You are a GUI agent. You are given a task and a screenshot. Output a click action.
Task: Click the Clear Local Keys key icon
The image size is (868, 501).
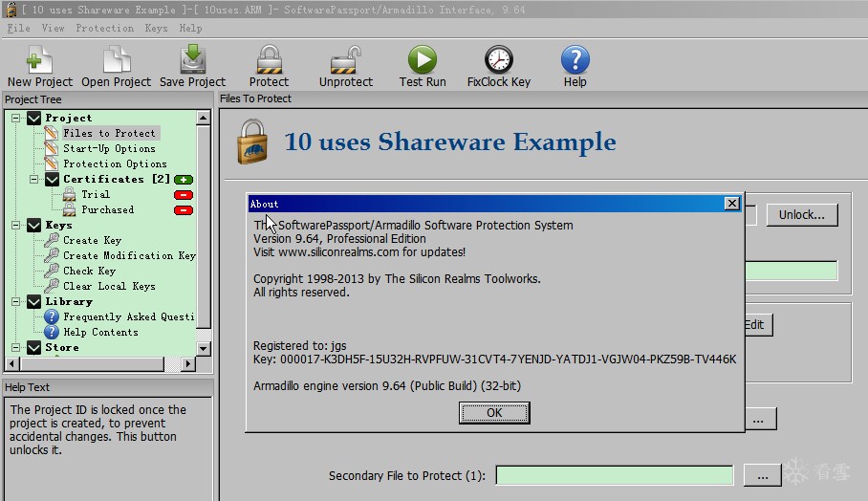point(52,286)
